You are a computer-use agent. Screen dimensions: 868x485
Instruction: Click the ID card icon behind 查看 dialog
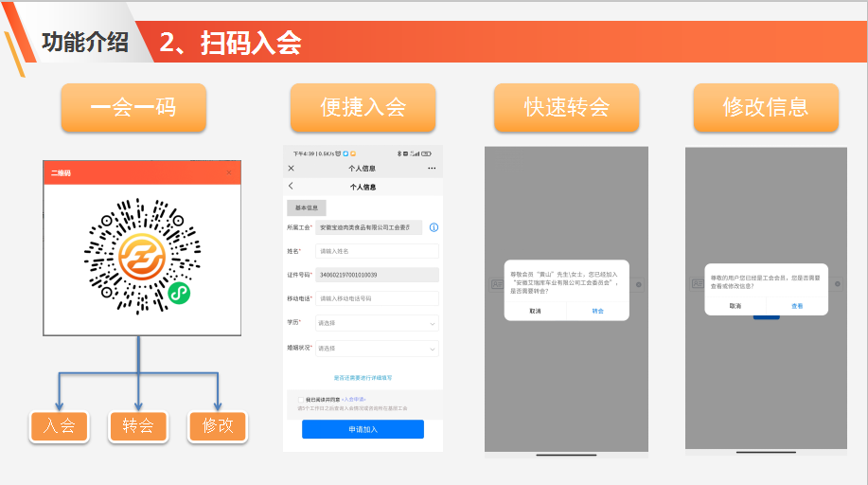pos(698,284)
